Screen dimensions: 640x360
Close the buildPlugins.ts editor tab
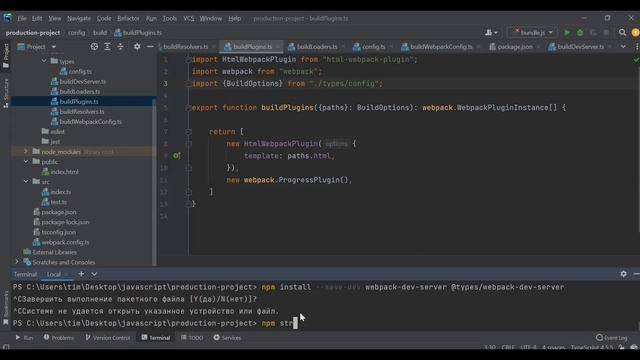pos(278,47)
